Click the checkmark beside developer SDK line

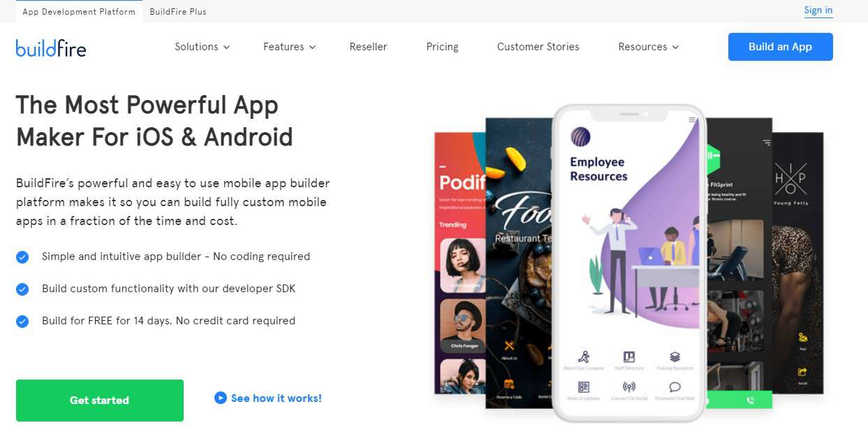22,289
